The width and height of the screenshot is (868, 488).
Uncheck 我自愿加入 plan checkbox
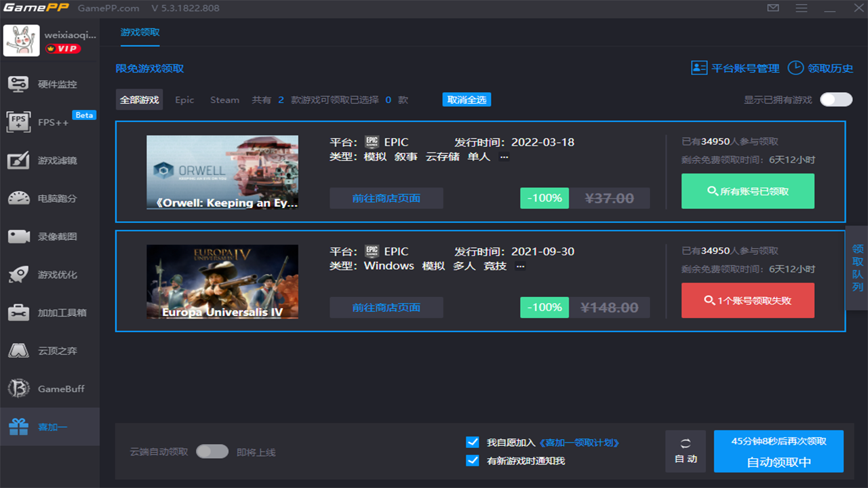(473, 443)
